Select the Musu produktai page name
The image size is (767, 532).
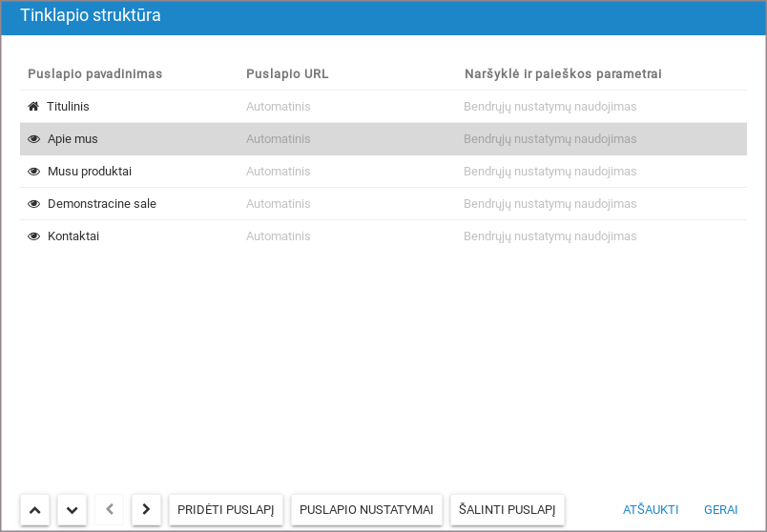[90, 172]
